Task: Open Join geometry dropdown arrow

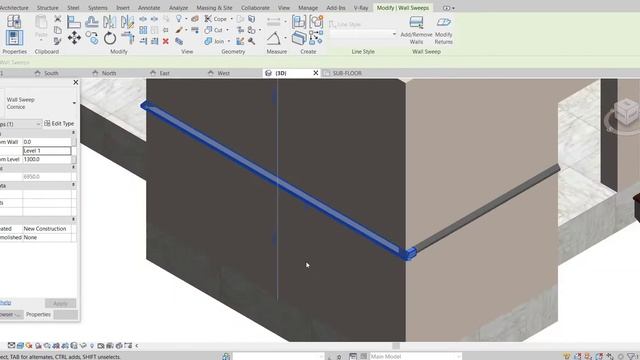Action: [x=229, y=41]
